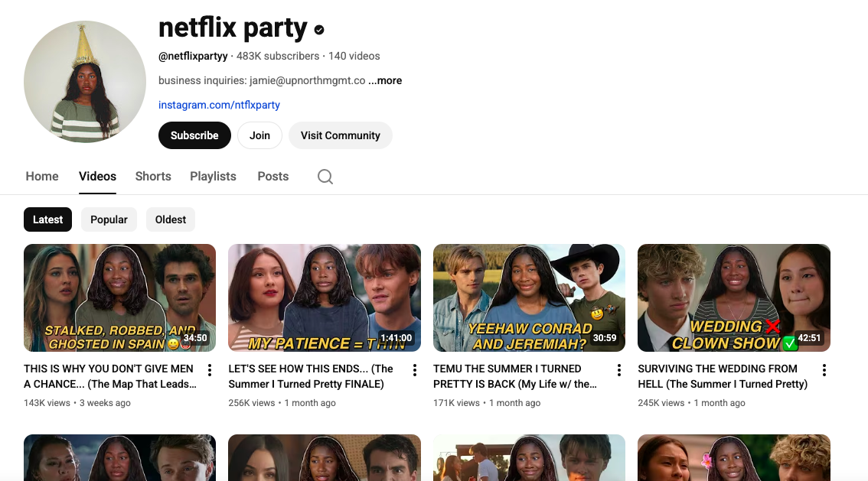The width and height of the screenshot is (868, 481).
Task: Go to the Playlists tab
Action: [213, 176]
